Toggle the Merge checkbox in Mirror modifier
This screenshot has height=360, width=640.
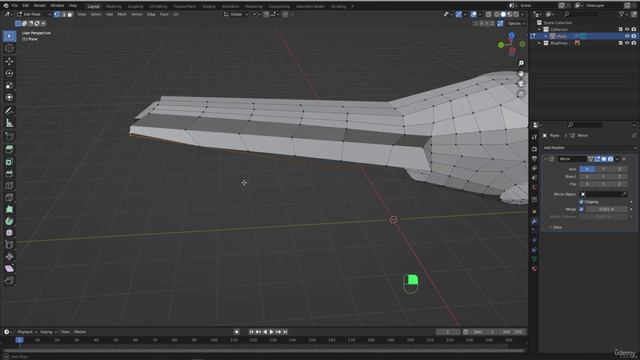(581, 209)
